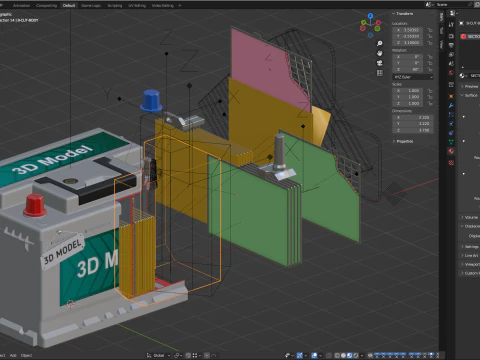480x360 pixels.
Task: Open the Object Constraints properties tab
Action: pos(451,133)
